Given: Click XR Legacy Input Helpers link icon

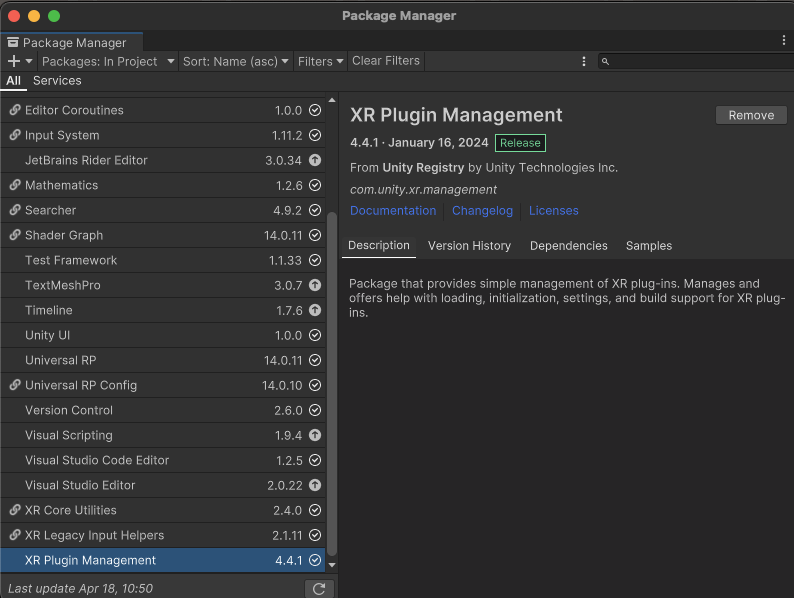Looking at the screenshot, I should click(x=15, y=535).
